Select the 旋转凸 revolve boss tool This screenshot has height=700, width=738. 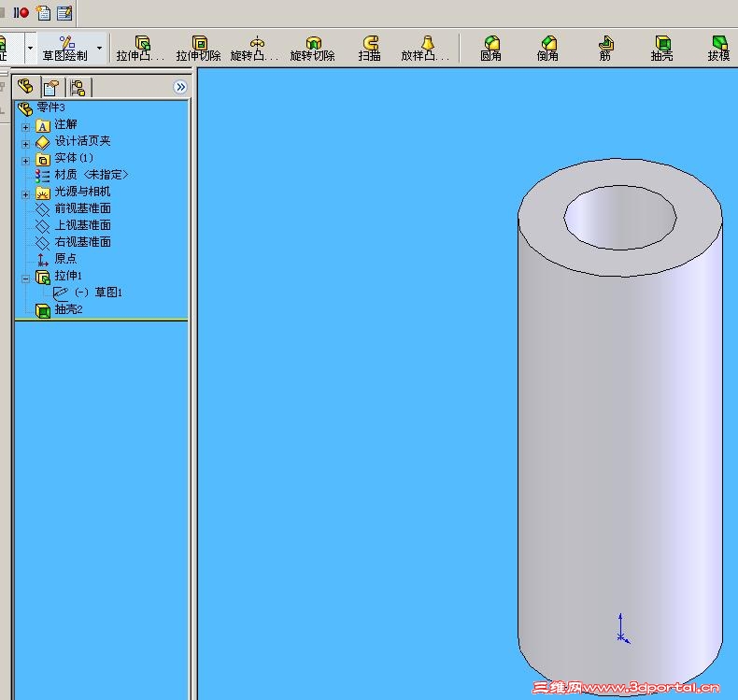[x=255, y=49]
